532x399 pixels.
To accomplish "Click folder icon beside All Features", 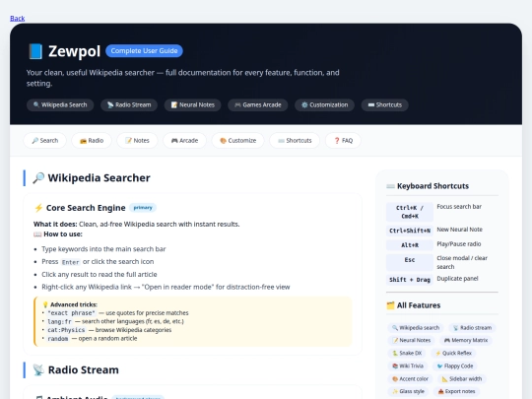I will click(390, 305).
